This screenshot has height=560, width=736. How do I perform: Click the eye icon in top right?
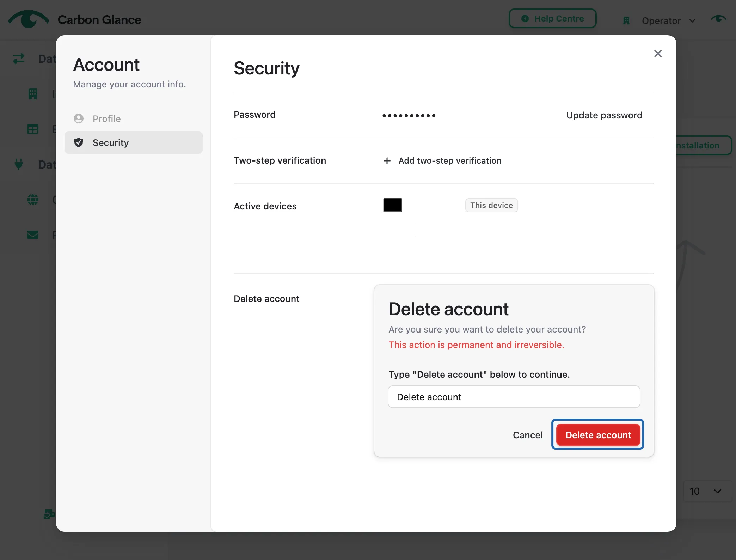(718, 18)
